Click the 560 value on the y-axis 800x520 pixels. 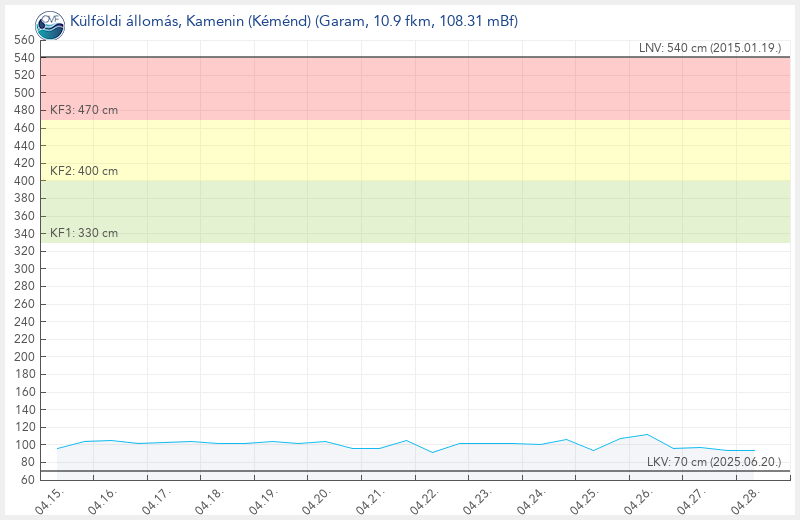24,40
